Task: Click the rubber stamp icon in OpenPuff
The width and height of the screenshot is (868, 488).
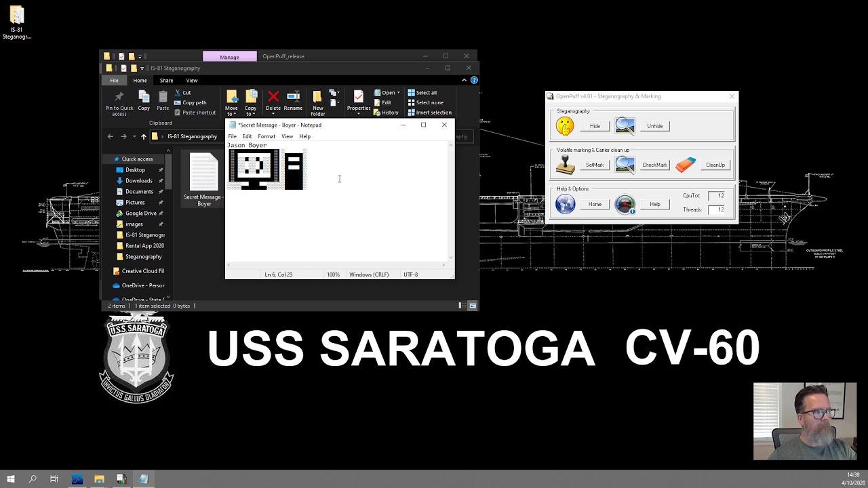Action: [x=565, y=165]
